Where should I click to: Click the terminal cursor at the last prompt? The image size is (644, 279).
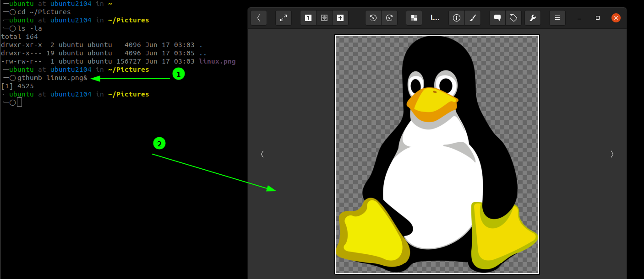point(19,102)
